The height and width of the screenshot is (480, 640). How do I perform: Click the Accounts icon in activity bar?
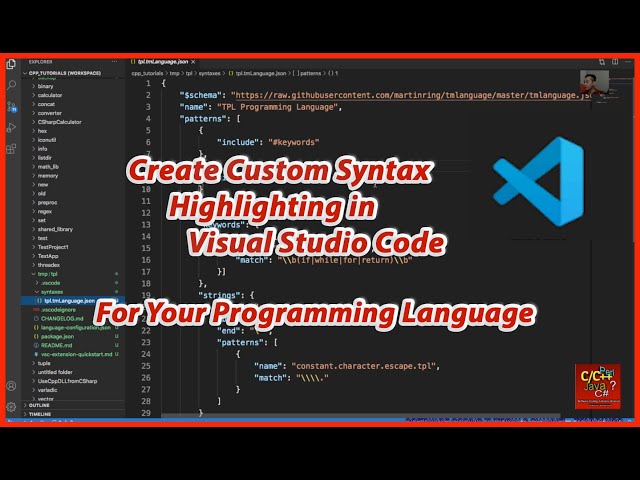11,386
